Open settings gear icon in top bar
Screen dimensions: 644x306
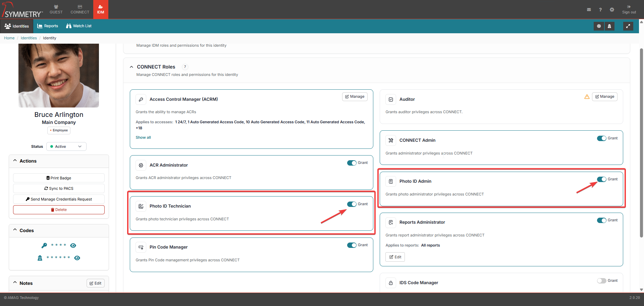[x=612, y=10]
